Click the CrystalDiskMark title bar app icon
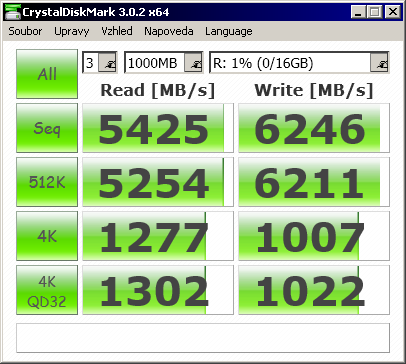Screen dimensions: 406x364 [x=13, y=13]
